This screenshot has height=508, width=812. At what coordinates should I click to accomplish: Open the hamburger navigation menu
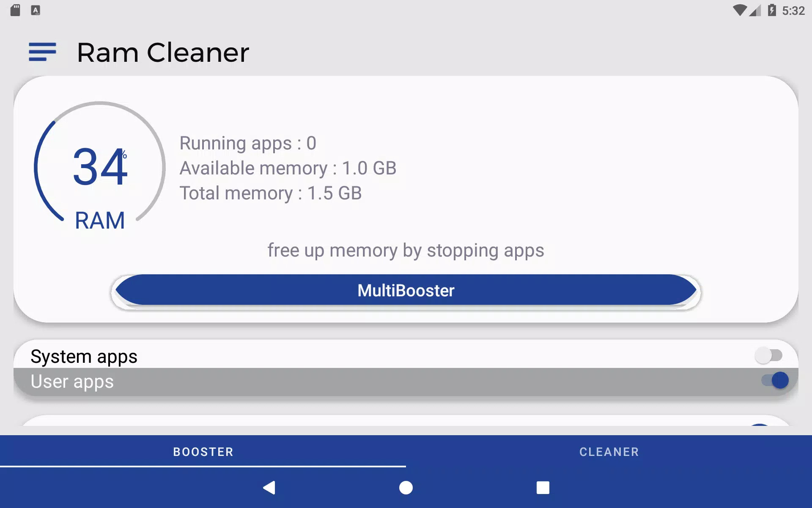[x=42, y=52]
